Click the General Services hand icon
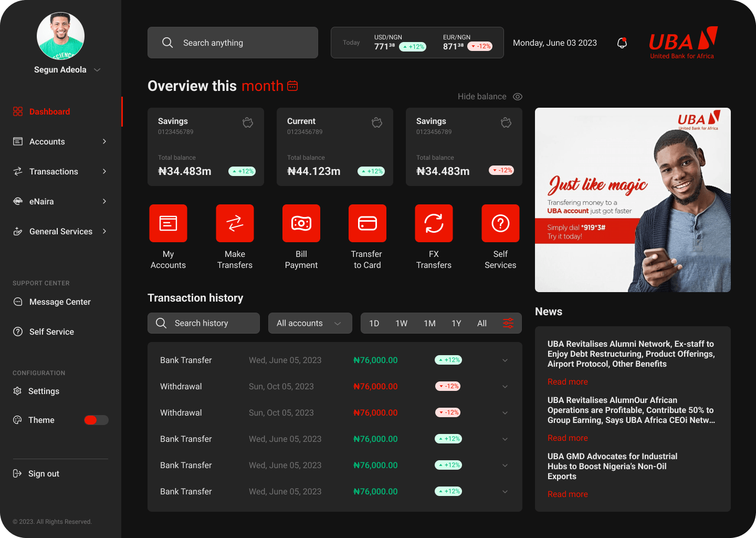Image resolution: width=756 pixels, height=538 pixels. [x=18, y=231]
